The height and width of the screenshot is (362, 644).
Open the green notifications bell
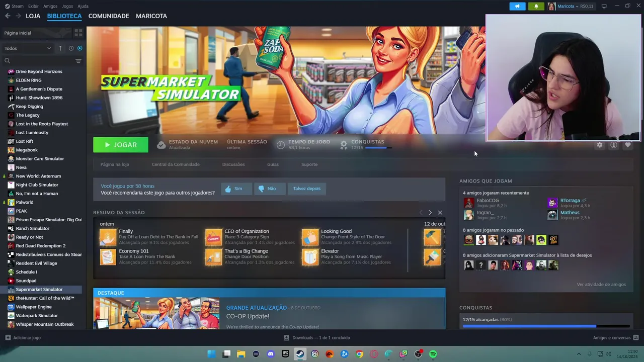point(536,6)
